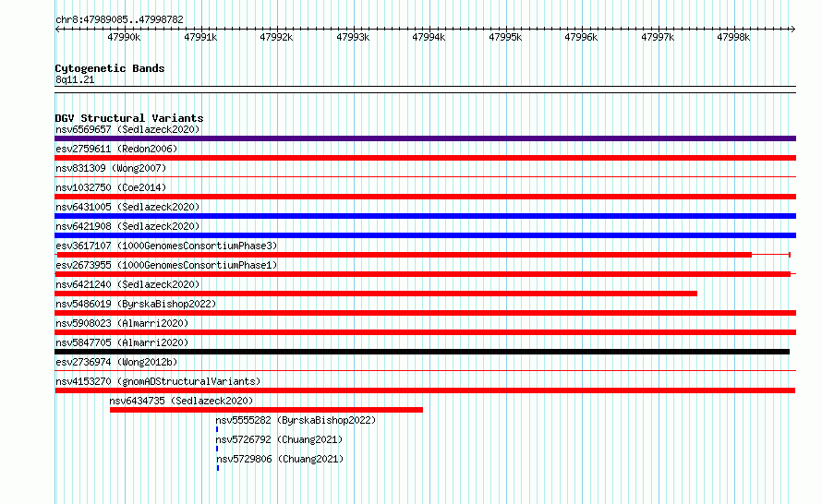Screen dimensions: 822x504
Task: Click the red nsv4153270 variant bar
Action: (425, 390)
